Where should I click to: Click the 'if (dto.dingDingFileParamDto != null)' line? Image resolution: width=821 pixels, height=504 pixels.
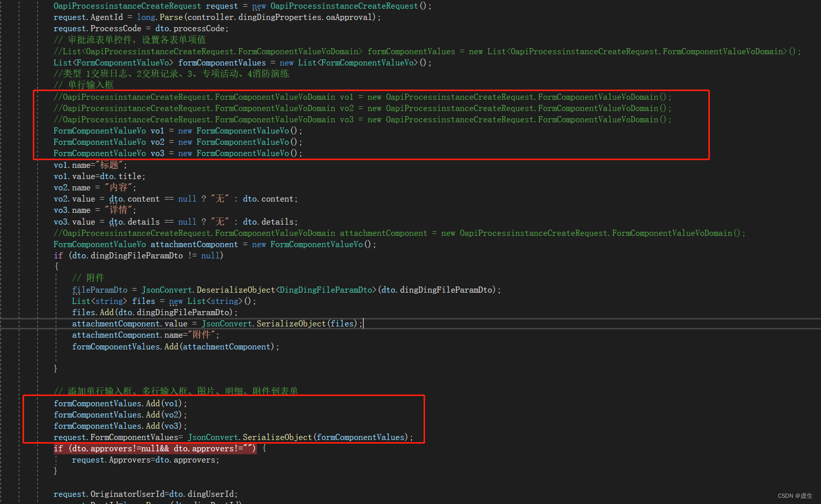(138, 256)
